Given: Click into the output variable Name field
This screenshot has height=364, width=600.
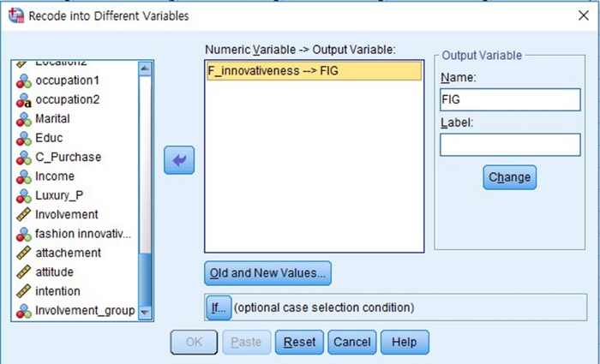Looking at the screenshot, I should (509, 100).
